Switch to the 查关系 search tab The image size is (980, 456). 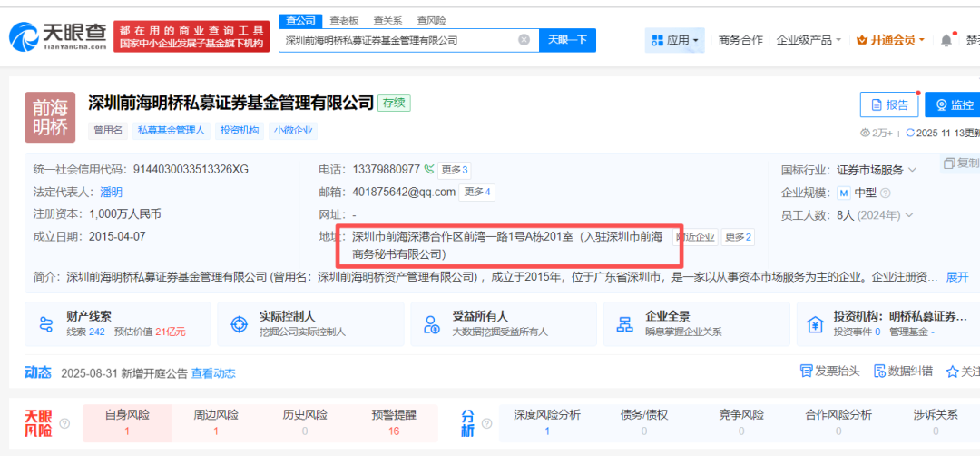[387, 21]
